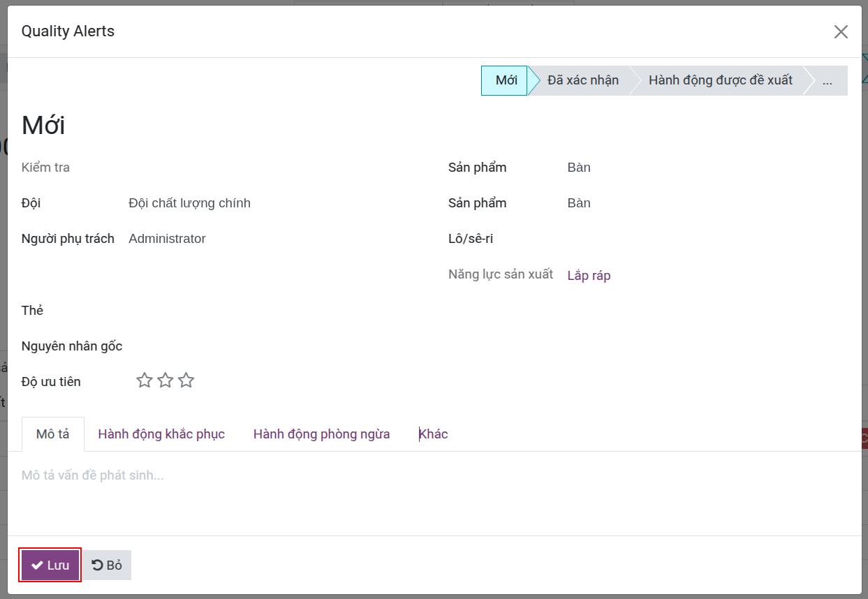Screen dimensions: 868x599
Task: Switch to Hành động phòng ngừa tab
Action: tap(321, 434)
